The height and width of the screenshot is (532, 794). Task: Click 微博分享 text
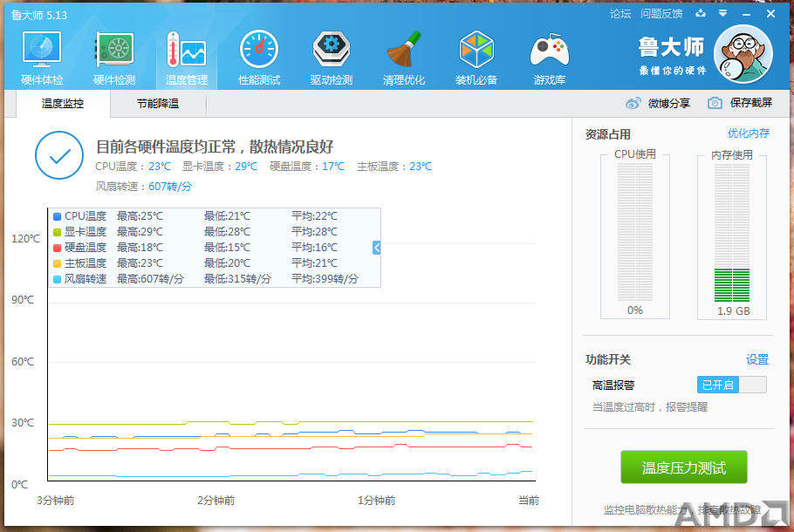669,103
